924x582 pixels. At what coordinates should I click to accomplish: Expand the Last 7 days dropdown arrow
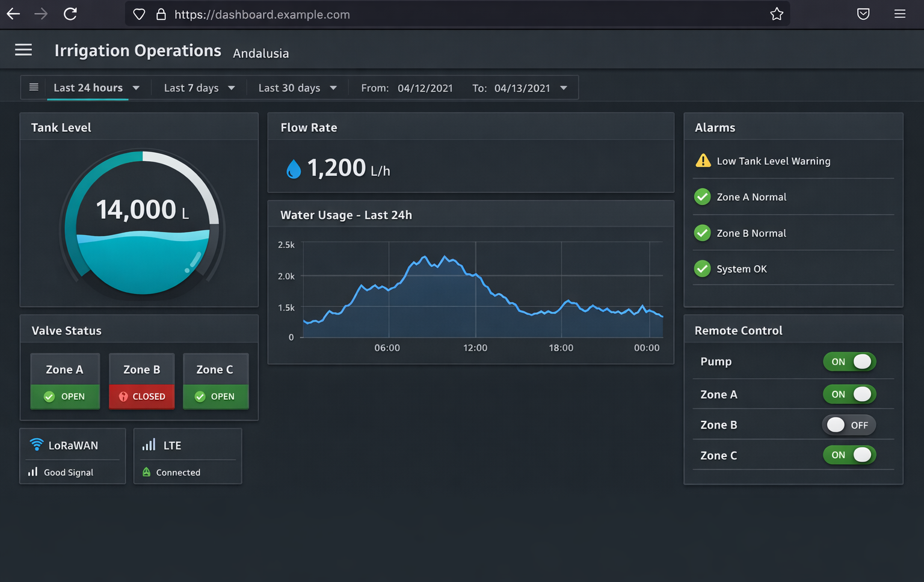(232, 88)
